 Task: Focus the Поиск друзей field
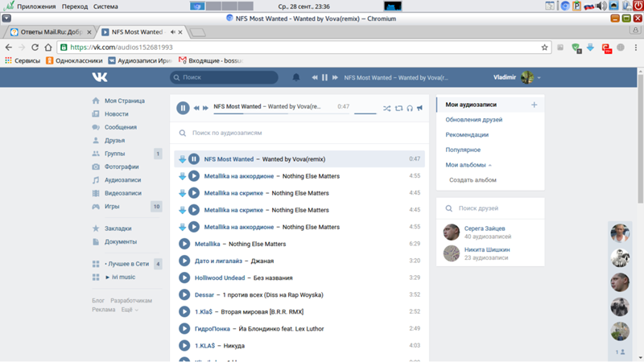tap(490, 208)
